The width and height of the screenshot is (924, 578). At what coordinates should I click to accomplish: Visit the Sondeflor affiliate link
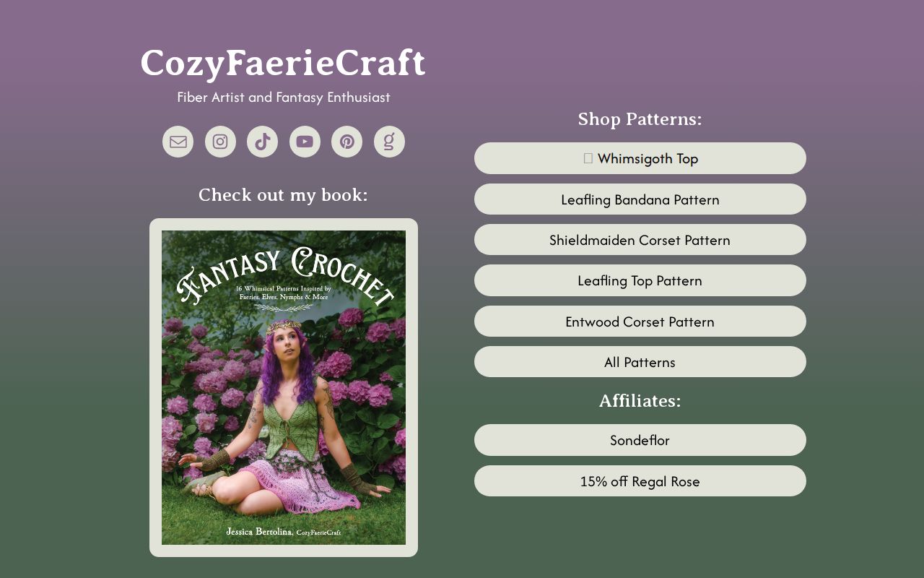coord(640,440)
